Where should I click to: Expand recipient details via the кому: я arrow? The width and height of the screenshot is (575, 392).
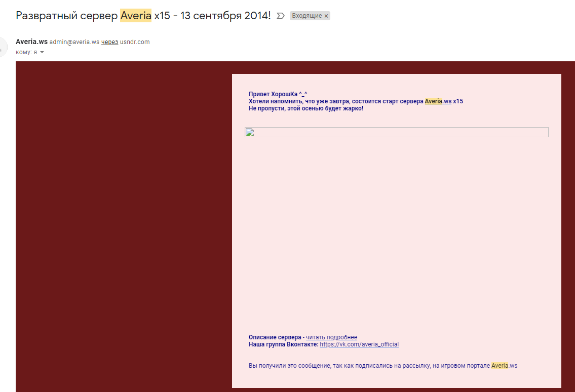tap(42, 52)
